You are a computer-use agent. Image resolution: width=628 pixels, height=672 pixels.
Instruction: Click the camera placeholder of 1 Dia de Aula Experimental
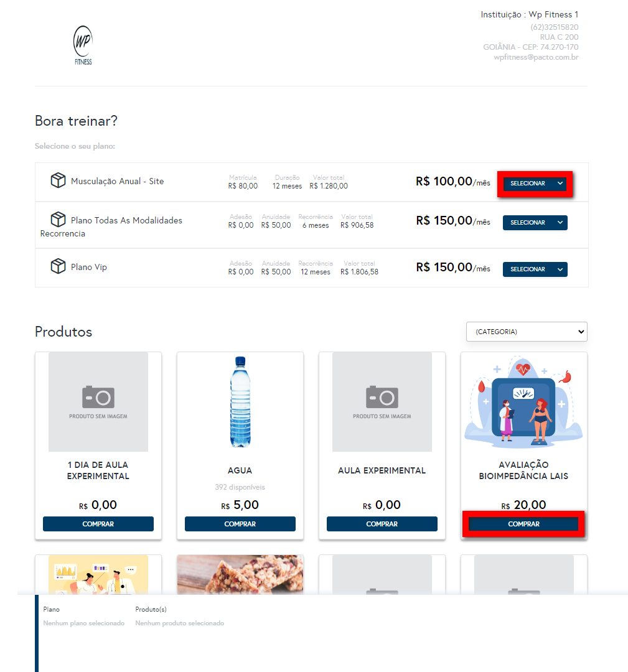(98, 401)
